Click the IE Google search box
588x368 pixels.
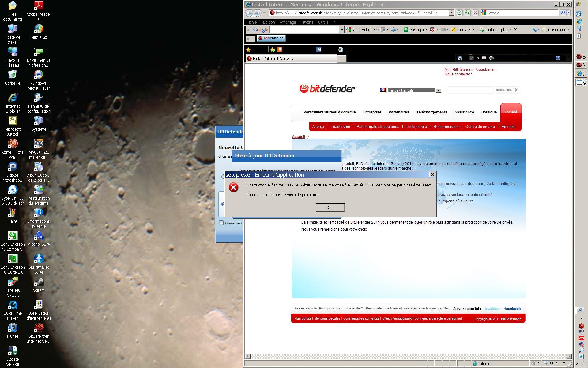pos(519,13)
